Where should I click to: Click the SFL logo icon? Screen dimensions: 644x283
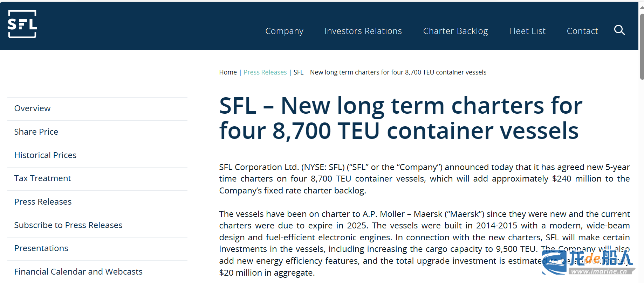(22, 24)
